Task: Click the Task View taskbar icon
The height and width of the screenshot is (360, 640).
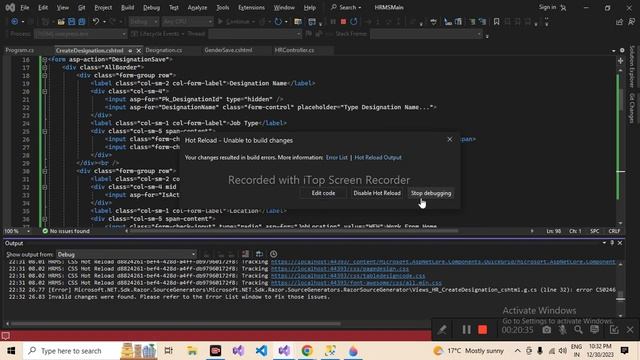Action: 168,351
